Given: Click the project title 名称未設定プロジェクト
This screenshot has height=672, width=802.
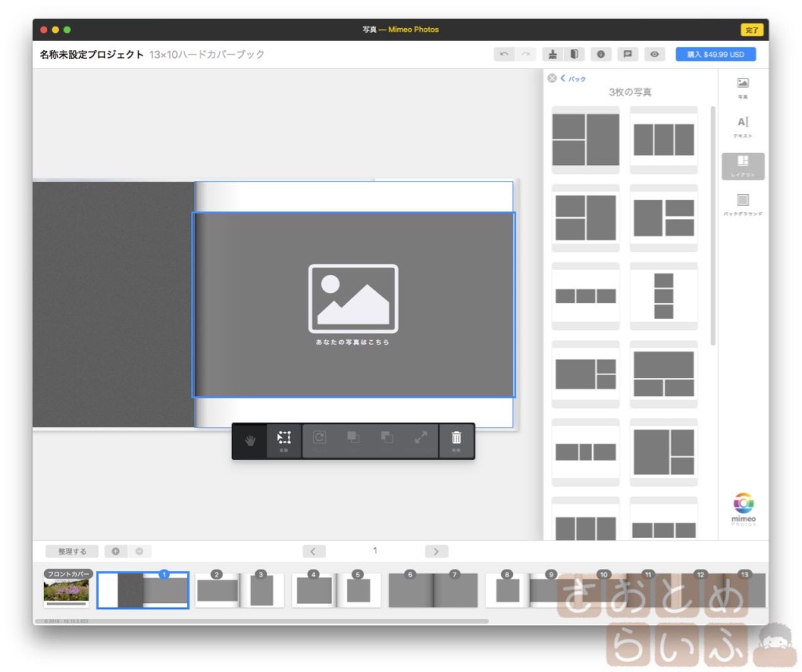Looking at the screenshot, I should coord(92,54).
